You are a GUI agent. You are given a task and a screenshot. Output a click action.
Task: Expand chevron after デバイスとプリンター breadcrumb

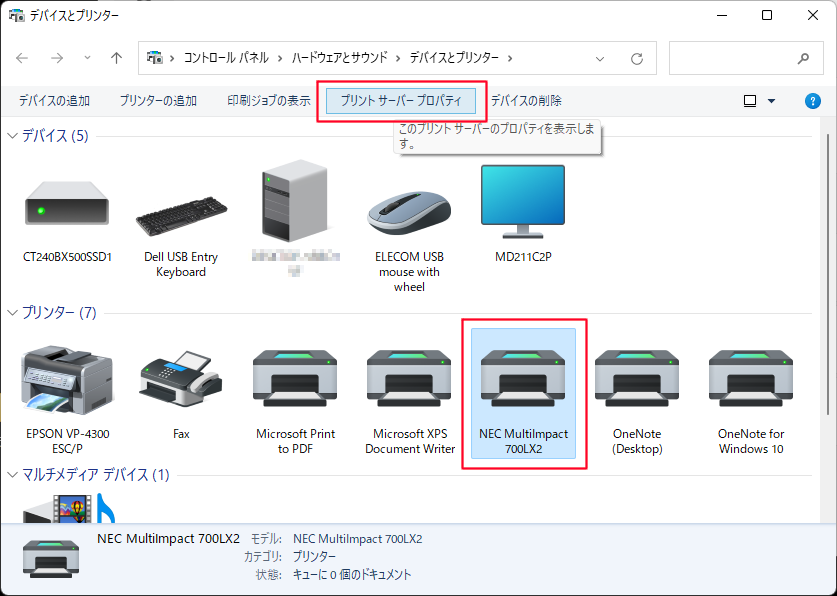coord(510,58)
